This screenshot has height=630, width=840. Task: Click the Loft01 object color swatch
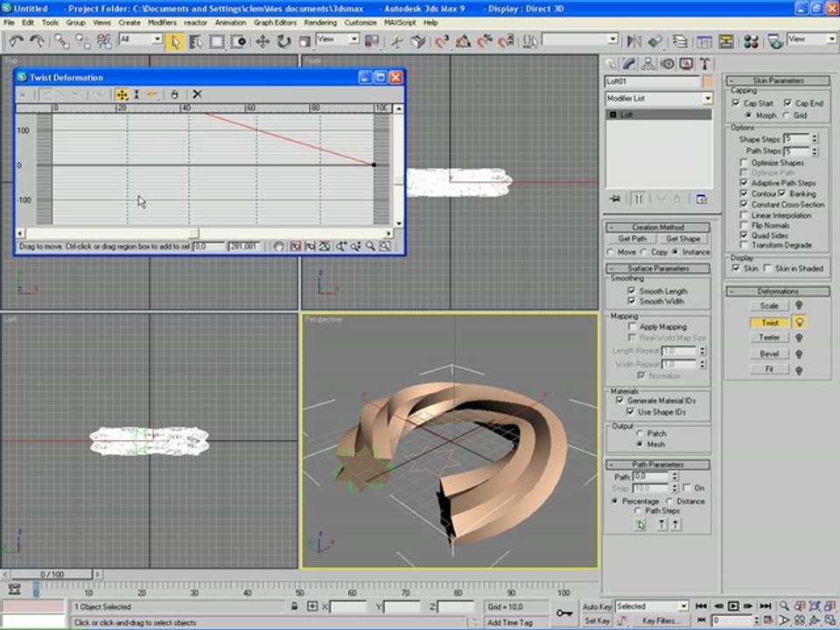pyautogui.click(x=708, y=81)
